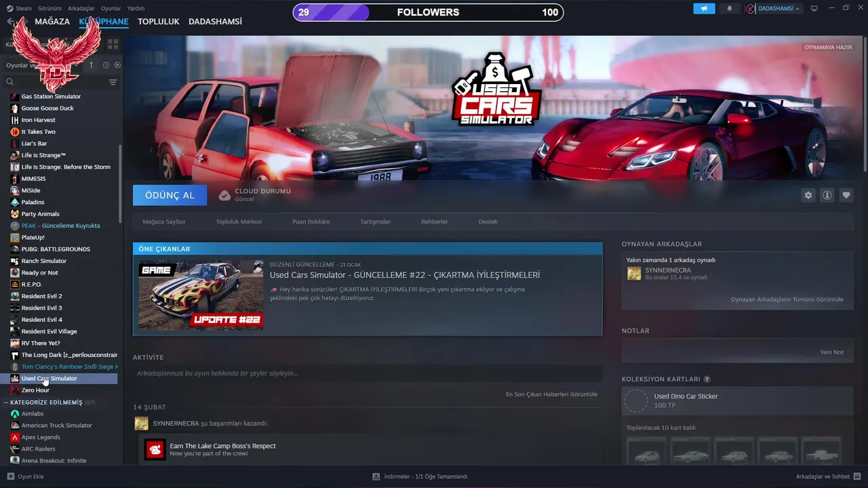Select Apex Legends in the library
Screen dimensions: 868x488
point(41,437)
